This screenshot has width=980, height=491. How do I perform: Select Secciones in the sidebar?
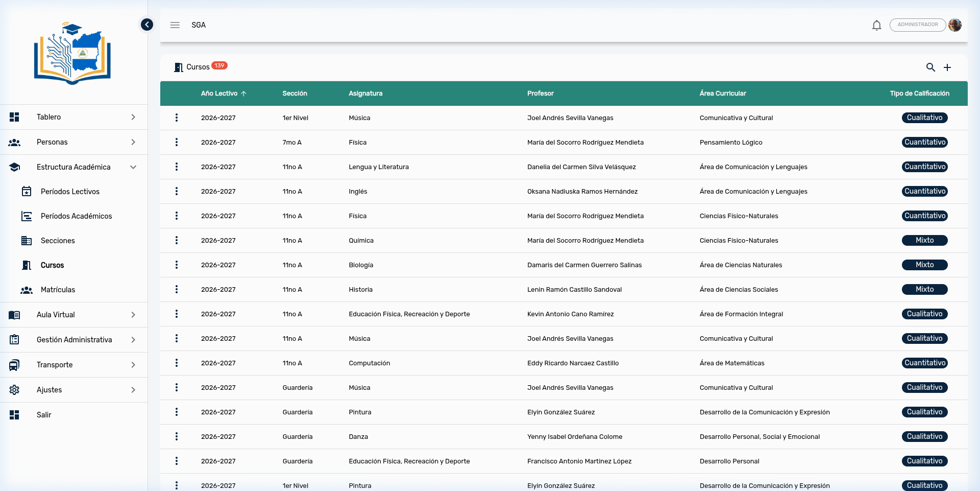pyautogui.click(x=58, y=241)
